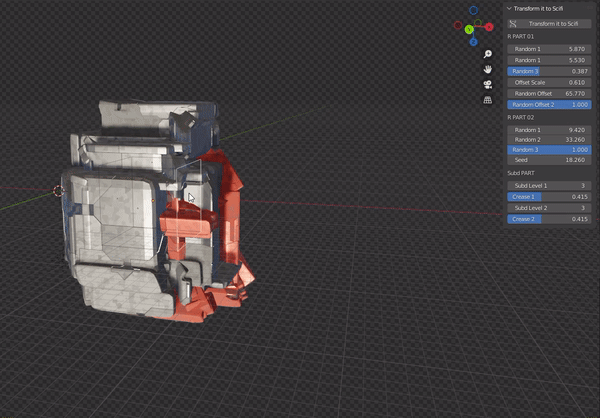Screen dimensions: 600x418
Task: Click the Random 1 field showing 5.870
Action: [x=549, y=49]
